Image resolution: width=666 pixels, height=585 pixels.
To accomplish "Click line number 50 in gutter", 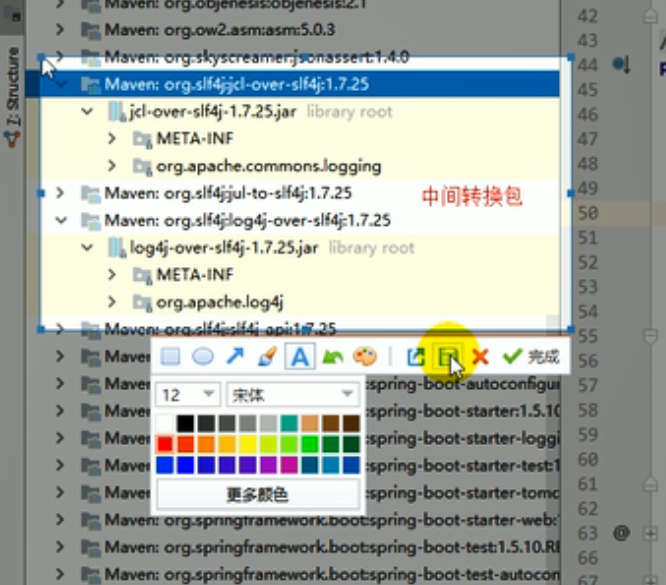I will point(588,212).
